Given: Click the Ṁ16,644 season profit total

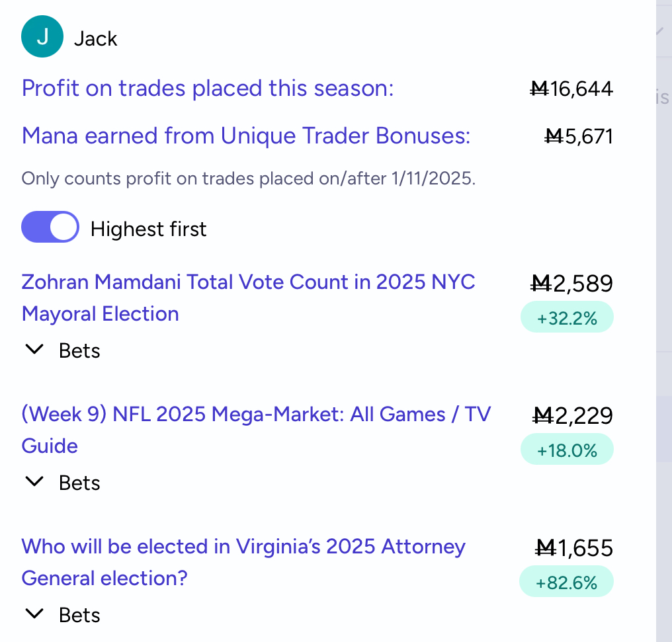Looking at the screenshot, I should coord(571,88).
